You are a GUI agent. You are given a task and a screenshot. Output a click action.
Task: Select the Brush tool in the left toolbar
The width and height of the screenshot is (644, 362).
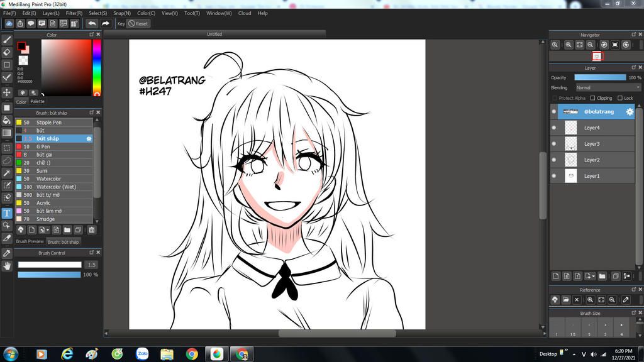[x=6, y=40]
